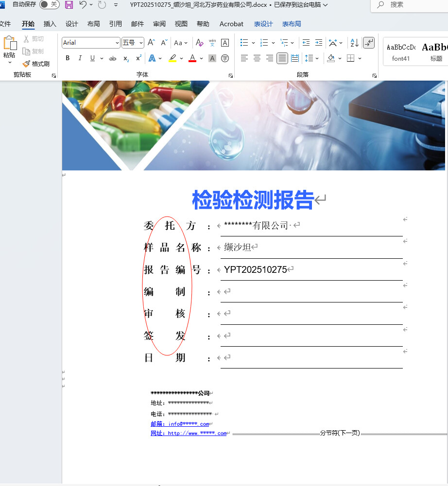The image size is (448, 486).
Task: Open the 文件 menu
Action: click(x=5, y=24)
